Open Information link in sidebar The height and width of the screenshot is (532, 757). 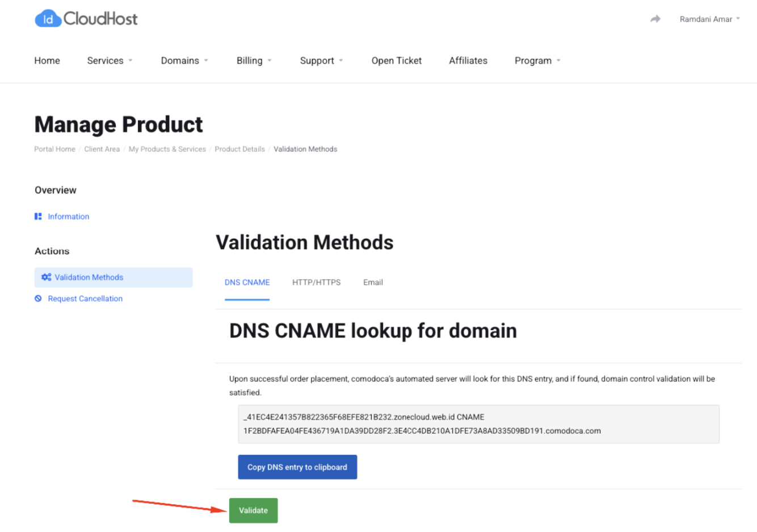(69, 217)
